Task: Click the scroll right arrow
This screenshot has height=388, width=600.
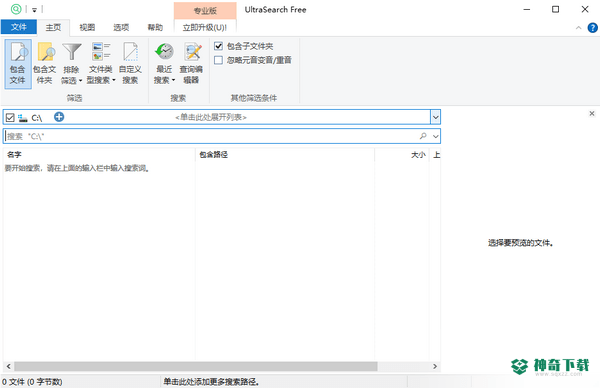Action: tap(435, 366)
